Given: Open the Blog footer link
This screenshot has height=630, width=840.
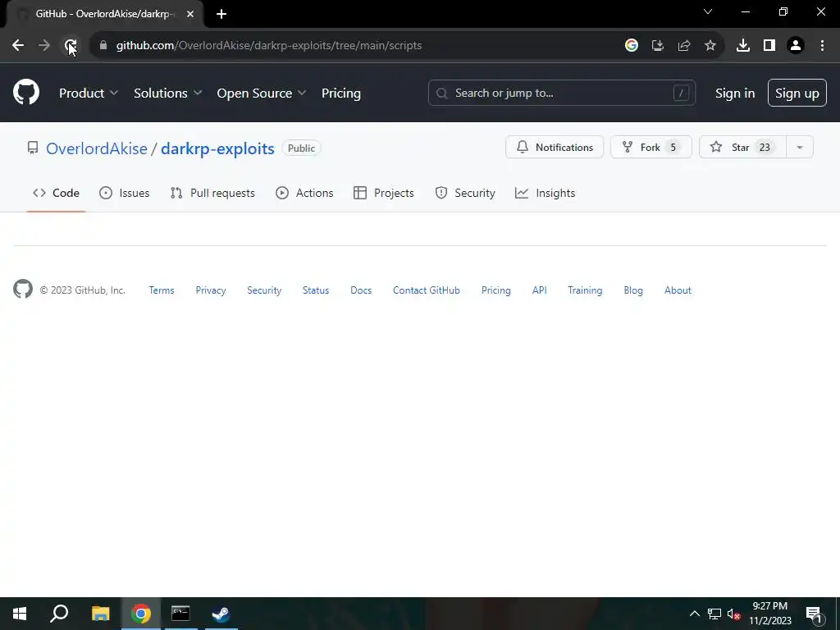Looking at the screenshot, I should (x=633, y=290).
